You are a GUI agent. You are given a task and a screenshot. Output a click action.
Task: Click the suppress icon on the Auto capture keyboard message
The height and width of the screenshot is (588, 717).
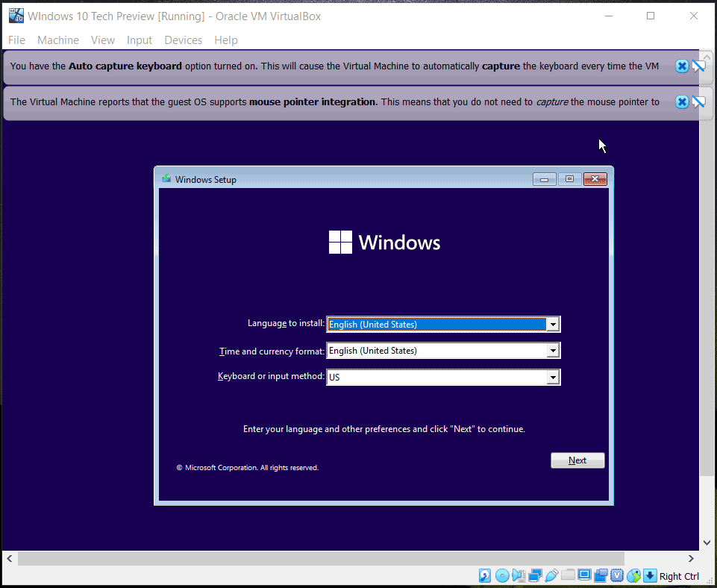[698, 66]
